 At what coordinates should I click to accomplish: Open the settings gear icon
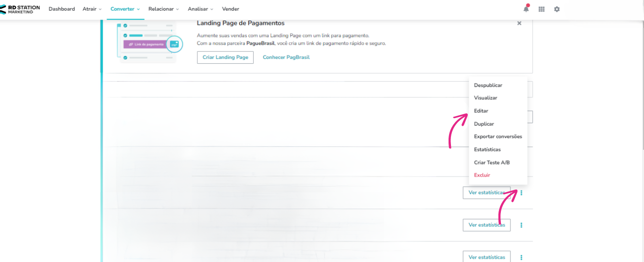(x=557, y=9)
